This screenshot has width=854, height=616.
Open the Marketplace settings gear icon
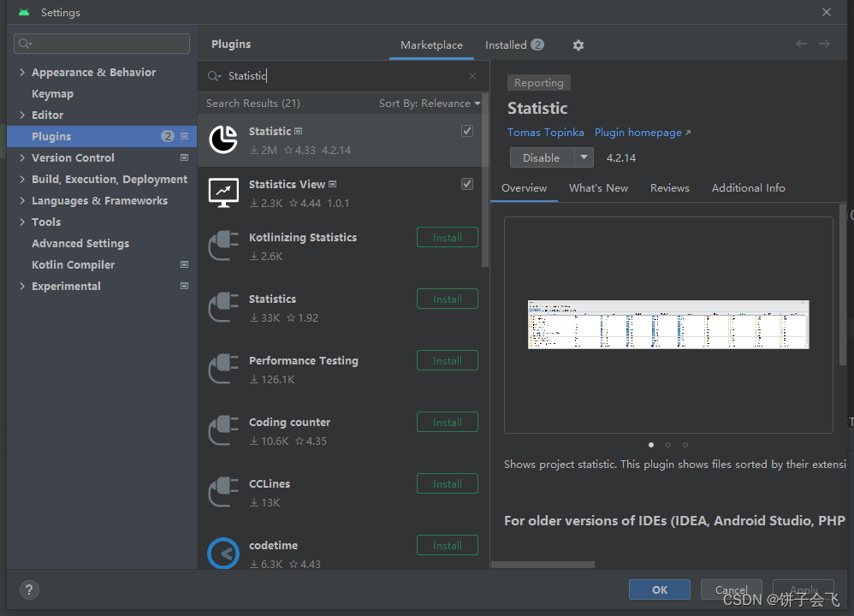pyautogui.click(x=578, y=44)
